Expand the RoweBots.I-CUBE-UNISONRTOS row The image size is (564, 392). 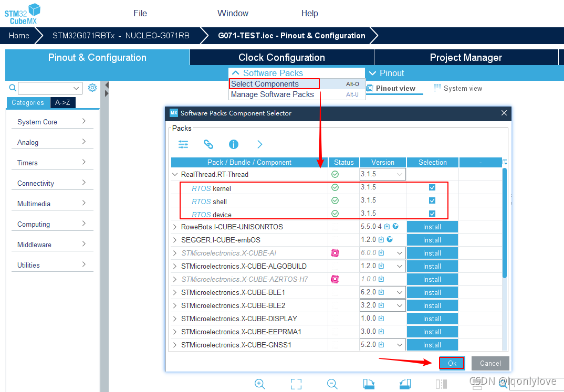tap(175, 227)
